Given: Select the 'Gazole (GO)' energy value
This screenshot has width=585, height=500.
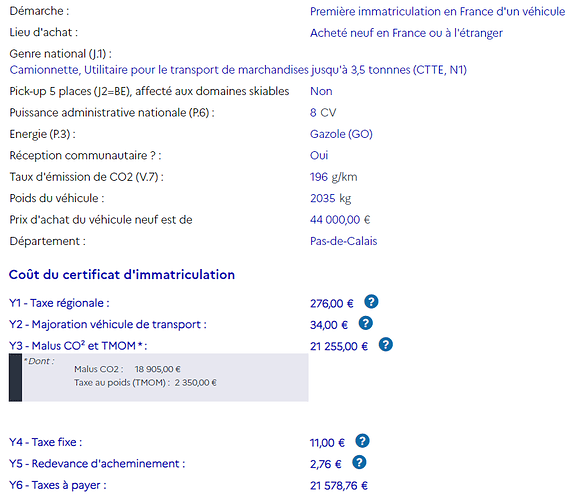Looking at the screenshot, I should [x=341, y=134].
